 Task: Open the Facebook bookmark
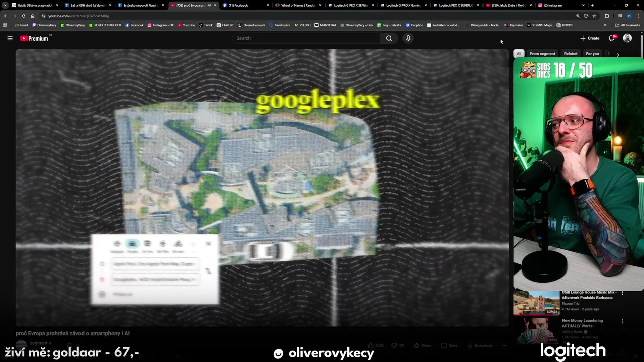click(134, 25)
